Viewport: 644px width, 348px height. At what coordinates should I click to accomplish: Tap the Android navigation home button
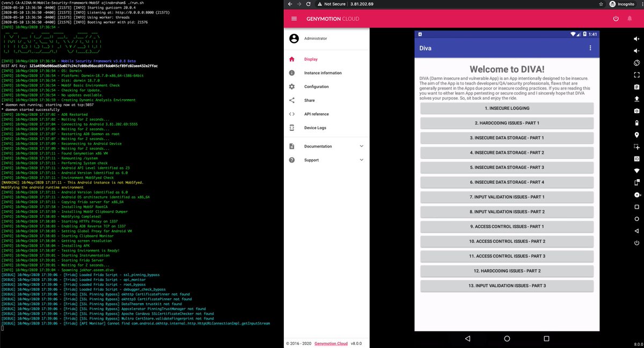(x=507, y=339)
